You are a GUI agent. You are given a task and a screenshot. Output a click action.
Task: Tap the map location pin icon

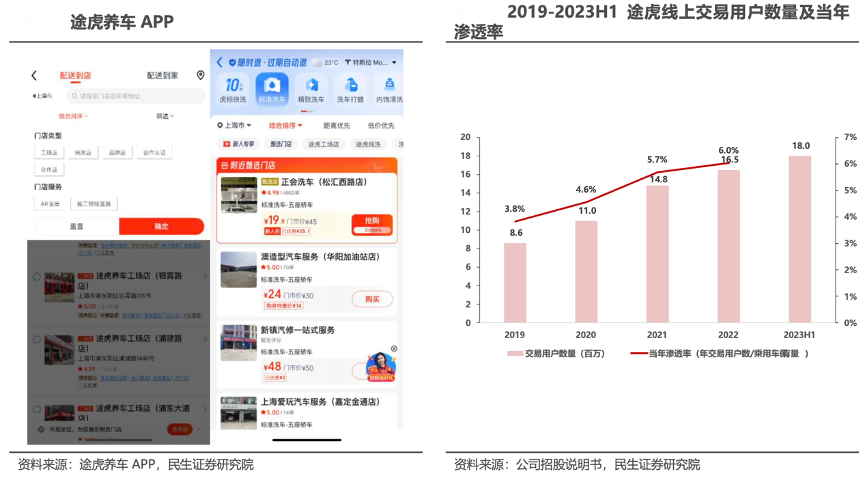pos(200,76)
